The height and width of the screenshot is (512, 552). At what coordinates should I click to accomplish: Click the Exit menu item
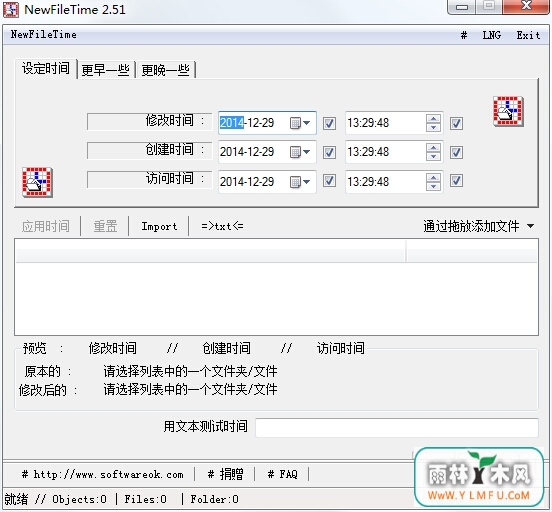(528, 35)
